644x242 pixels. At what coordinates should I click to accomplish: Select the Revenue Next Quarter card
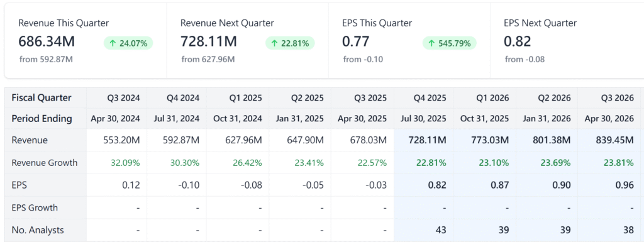(247, 40)
